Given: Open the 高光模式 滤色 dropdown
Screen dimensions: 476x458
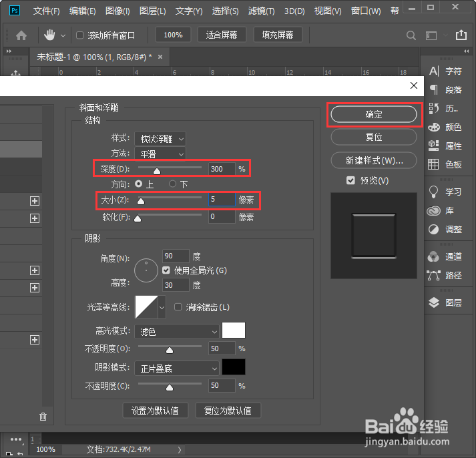Looking at the screenshot, I should 177,331.
